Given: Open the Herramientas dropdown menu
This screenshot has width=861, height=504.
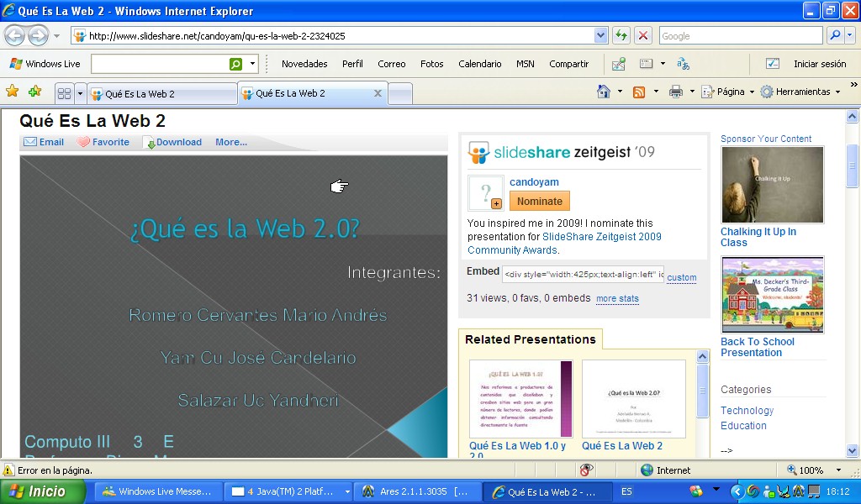Looking at the screenshot, I should [x=801, y=92].
